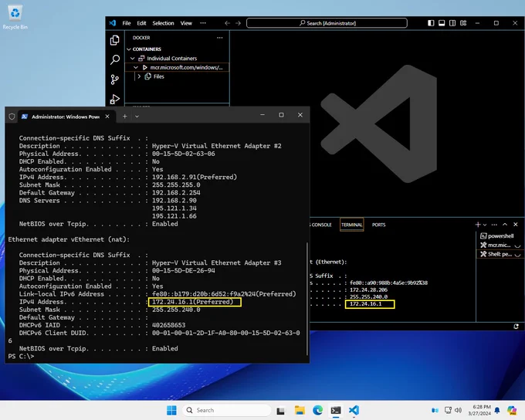Click the PowerShell window's vertical scrollbar

(x=307, y=299)
